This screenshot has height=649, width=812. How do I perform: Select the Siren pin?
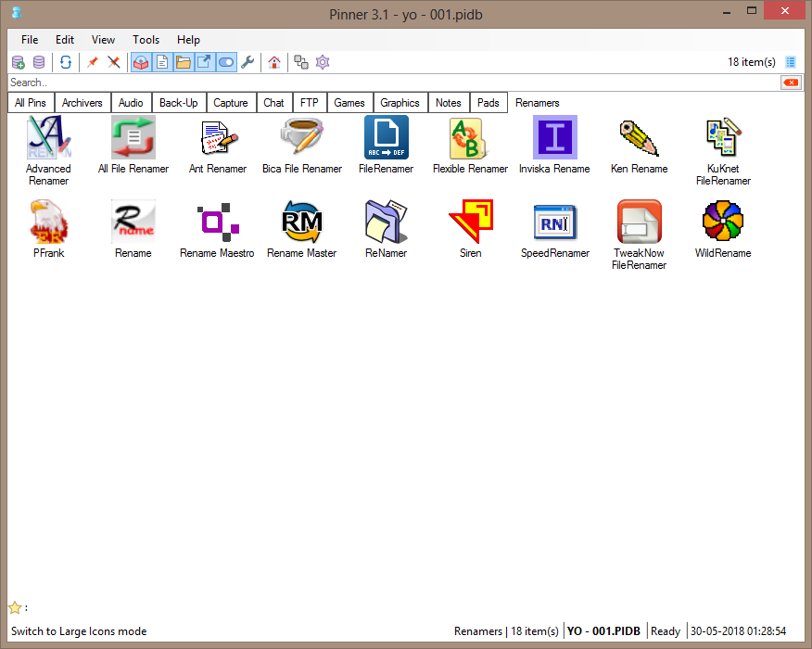click(471, 229)
